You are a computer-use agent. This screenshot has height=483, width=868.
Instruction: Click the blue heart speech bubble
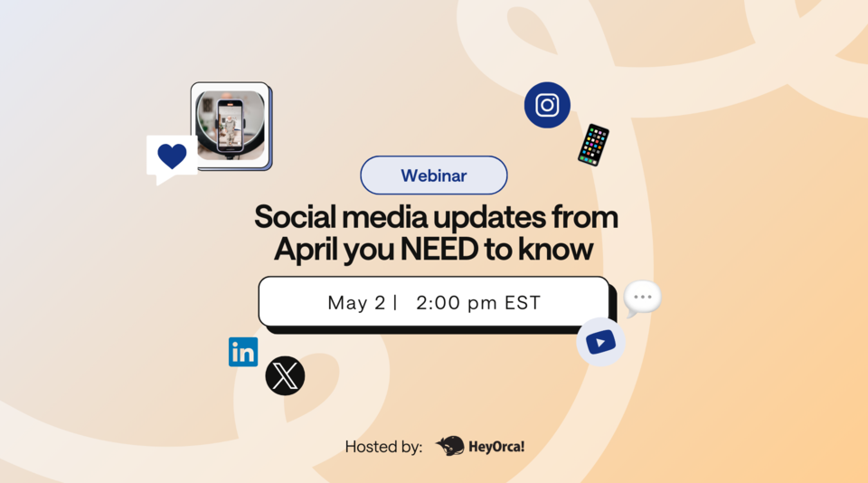coord(172,159)
